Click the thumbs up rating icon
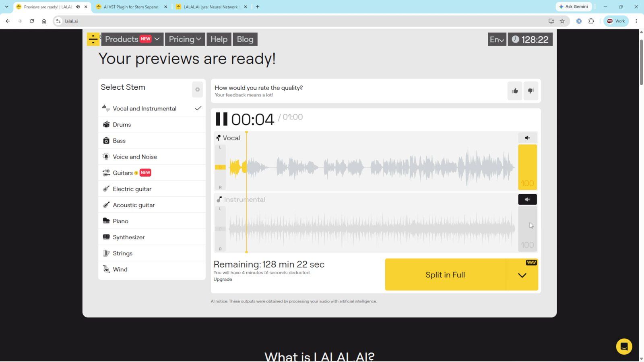The width and height of the screenshot is (644, 362). [x=515, y=91]
